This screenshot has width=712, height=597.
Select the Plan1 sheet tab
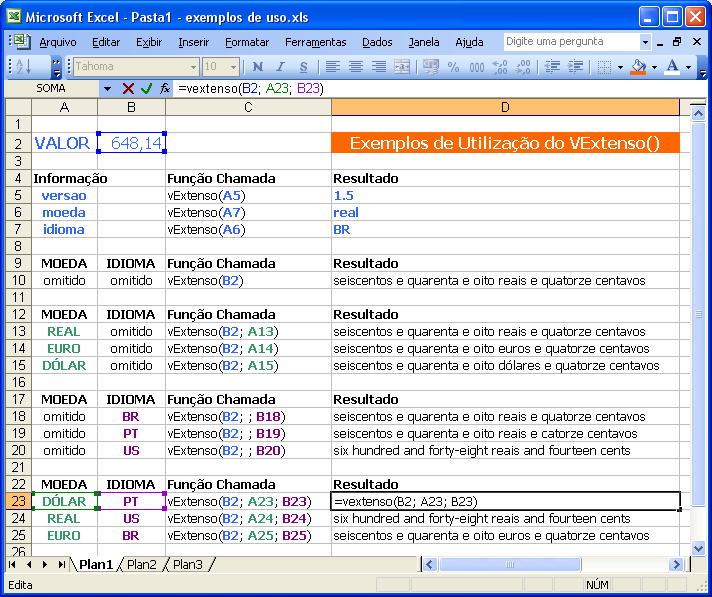pyautogui.click(x=96, y=564)
